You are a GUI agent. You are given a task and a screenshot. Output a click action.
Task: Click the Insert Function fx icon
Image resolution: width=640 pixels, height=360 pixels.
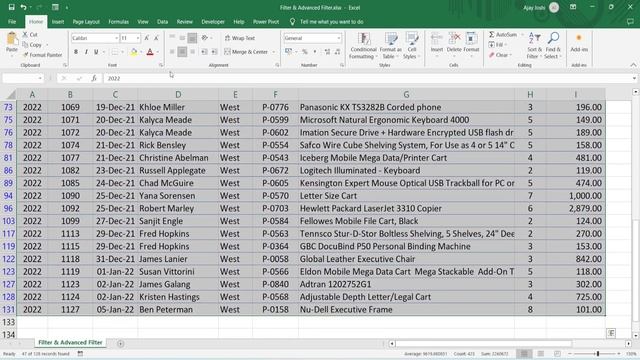(94, 78)
